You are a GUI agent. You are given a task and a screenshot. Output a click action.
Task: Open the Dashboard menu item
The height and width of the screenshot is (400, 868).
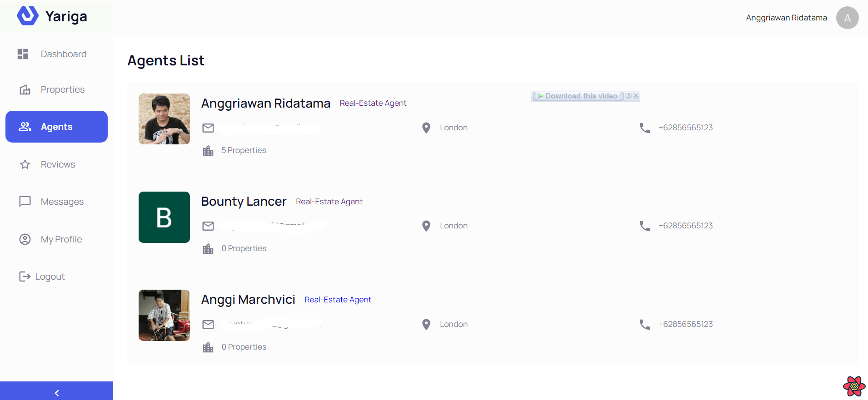[56, 54]
